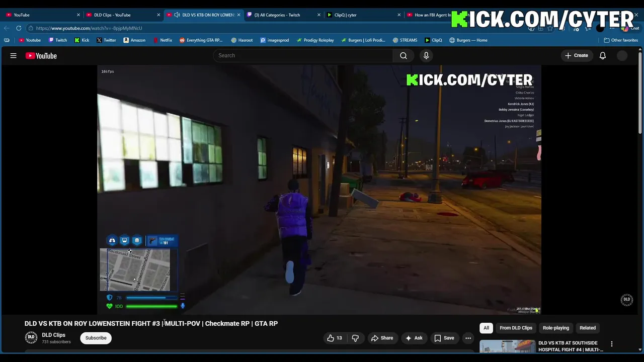The image size is (644, 362).
Task: Select the Role-playing filter chip
Action: point(556,328)
